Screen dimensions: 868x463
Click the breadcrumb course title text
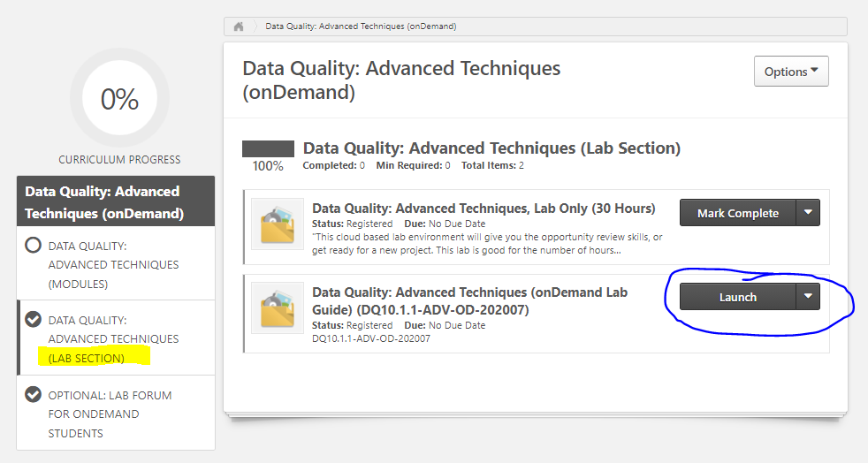point(361,27)
